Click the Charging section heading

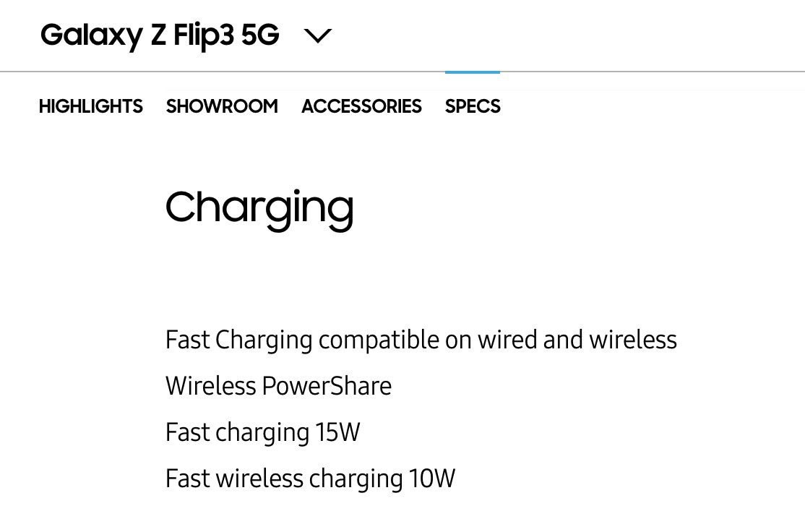coord(259,209)
